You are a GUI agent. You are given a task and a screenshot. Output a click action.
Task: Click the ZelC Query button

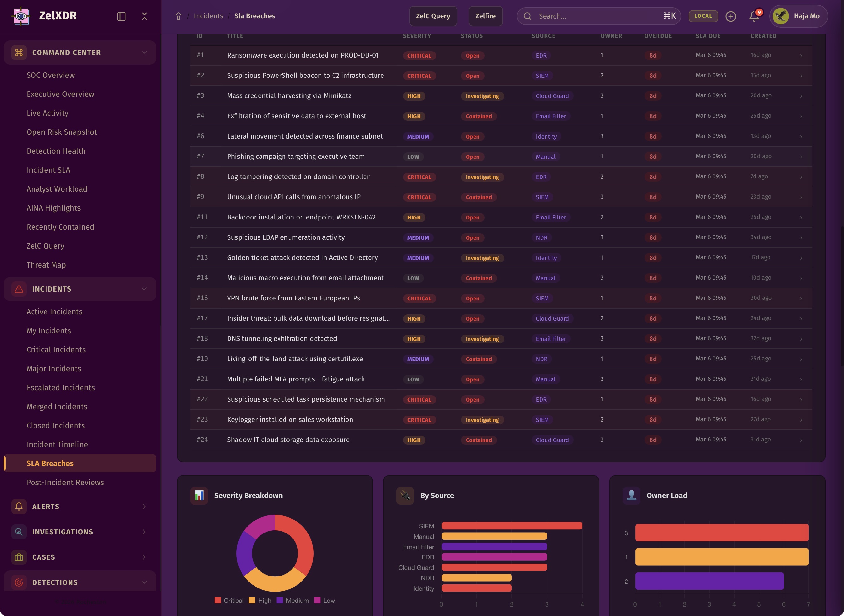coord(433,16)
